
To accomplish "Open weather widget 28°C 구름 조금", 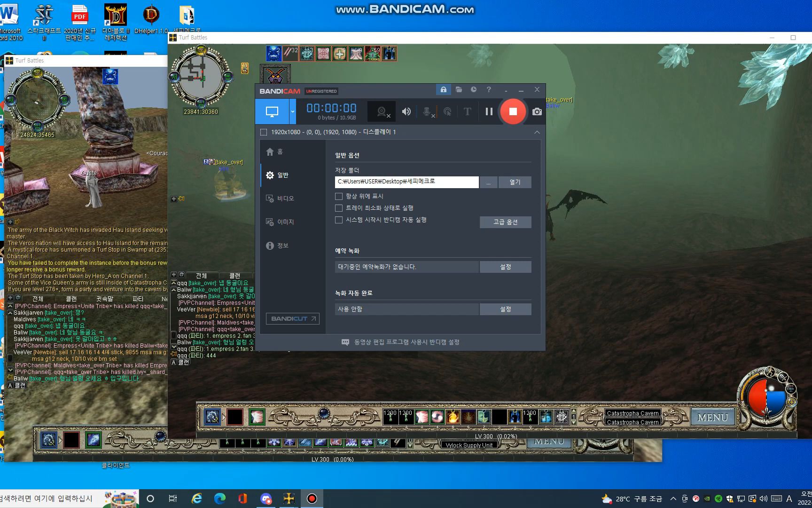I will tap(632, 499).
